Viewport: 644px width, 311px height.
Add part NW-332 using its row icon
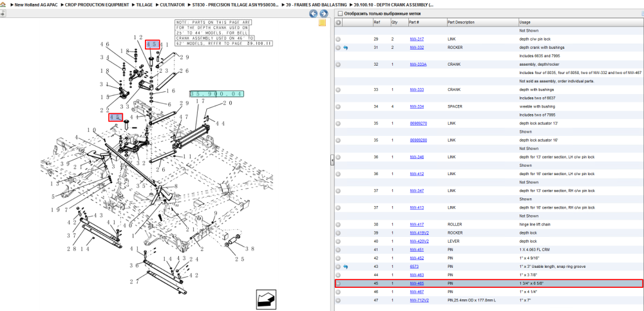pos(339,48)
